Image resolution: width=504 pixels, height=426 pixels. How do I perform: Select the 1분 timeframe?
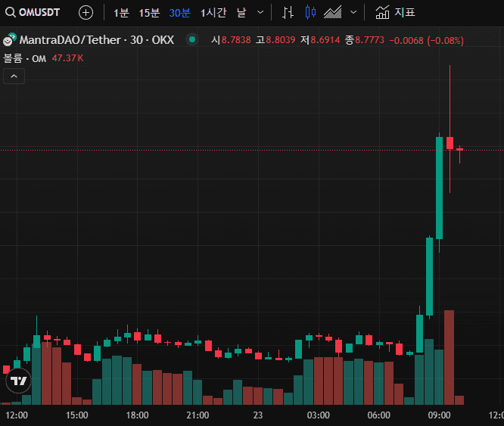pyautogui.click(x=121, y=13)
